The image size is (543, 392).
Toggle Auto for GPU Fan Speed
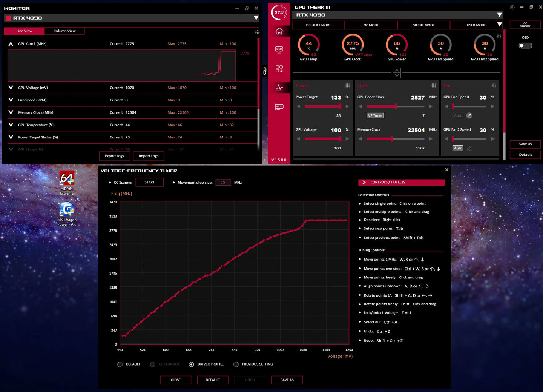pos(458,115)
